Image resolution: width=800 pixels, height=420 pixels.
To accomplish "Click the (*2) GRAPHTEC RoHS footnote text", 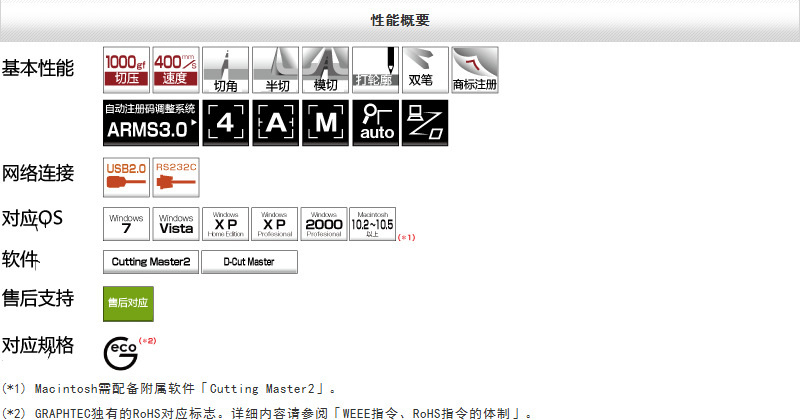I will (x=267, y=413).
